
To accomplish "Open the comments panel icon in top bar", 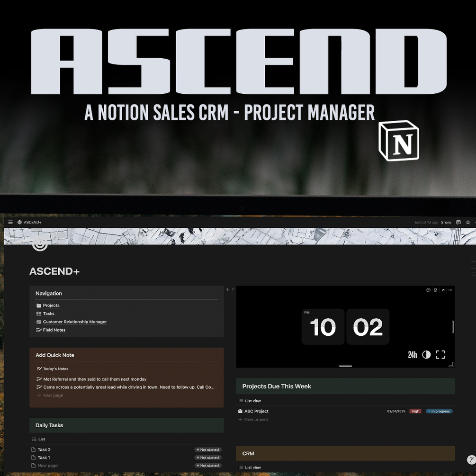I will (458, 222).
